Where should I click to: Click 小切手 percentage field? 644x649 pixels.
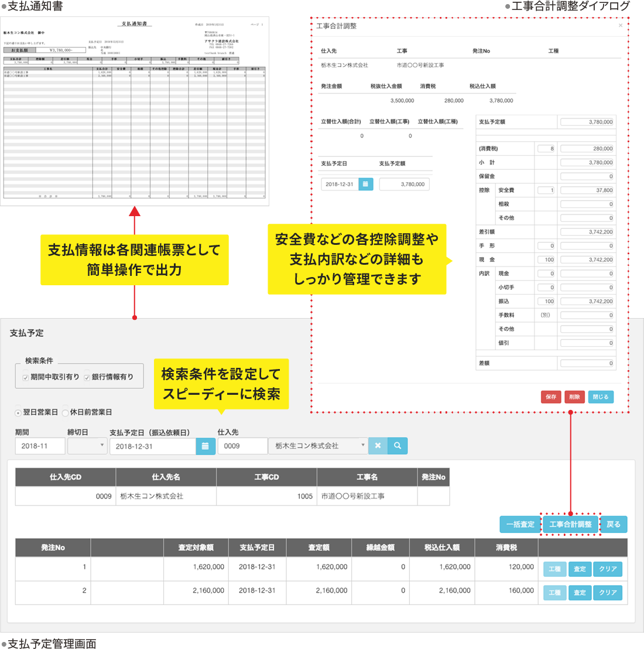[x=546, y=288]
